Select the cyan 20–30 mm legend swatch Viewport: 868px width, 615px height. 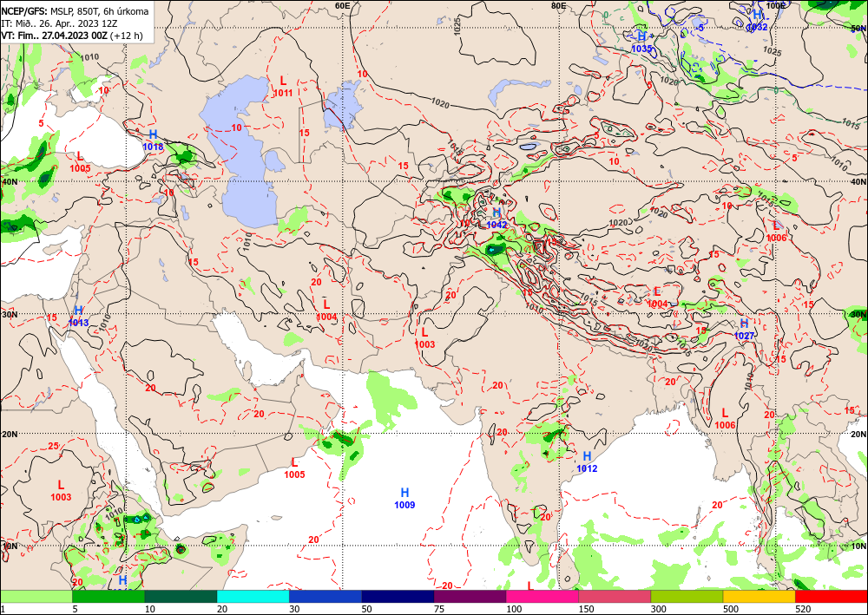pyautogui.click(x=253, y=596)
